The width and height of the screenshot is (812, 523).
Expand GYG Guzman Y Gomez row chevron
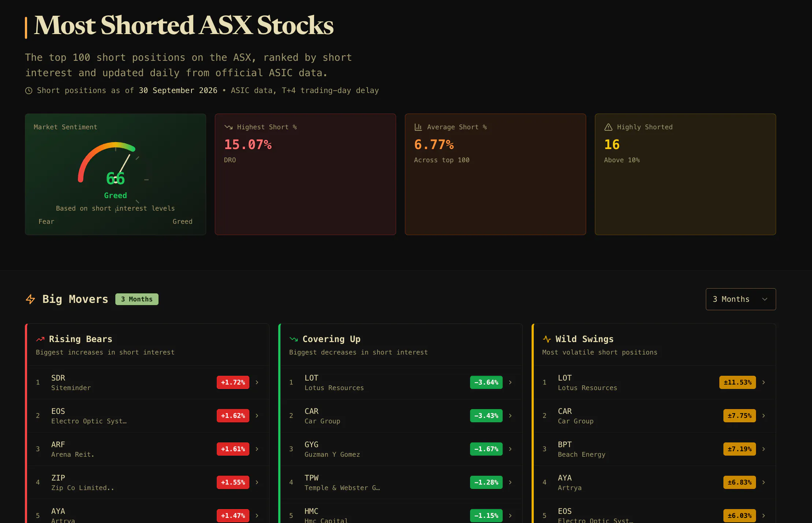(x=510, y=449)
